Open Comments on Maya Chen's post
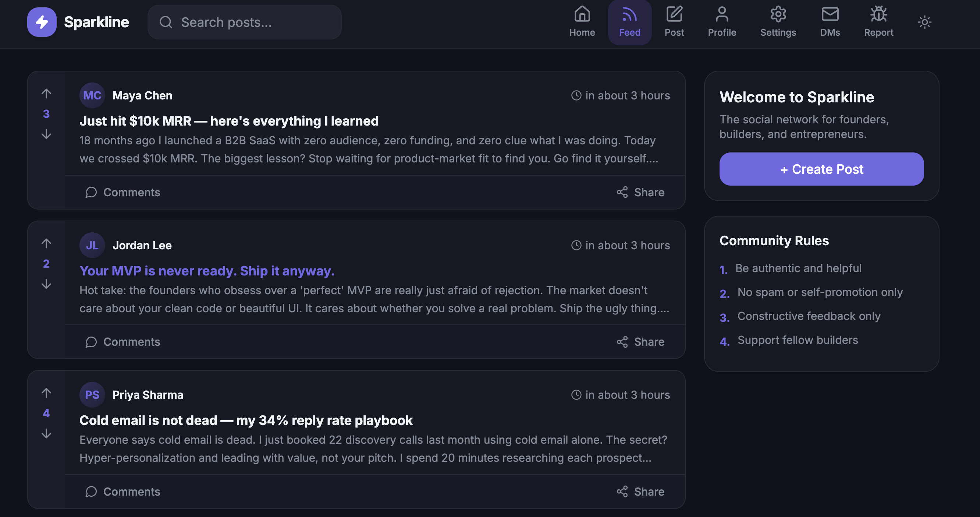This screenshot has height=517, width=980. [x=123, y=192]
